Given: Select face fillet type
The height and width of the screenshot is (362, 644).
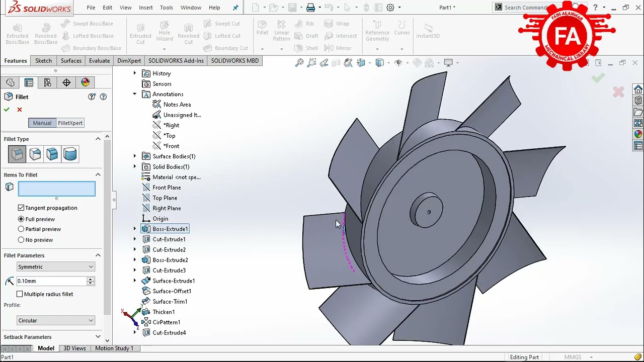Looking at the screenshot, I should coord(52,154).
